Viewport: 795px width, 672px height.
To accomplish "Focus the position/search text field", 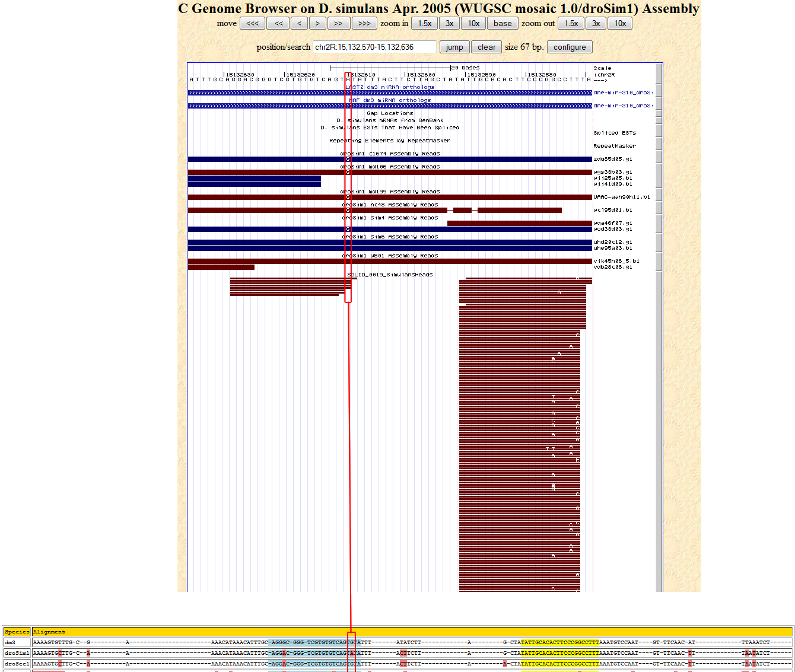I will pyautogui.click(x=374, y=47).
